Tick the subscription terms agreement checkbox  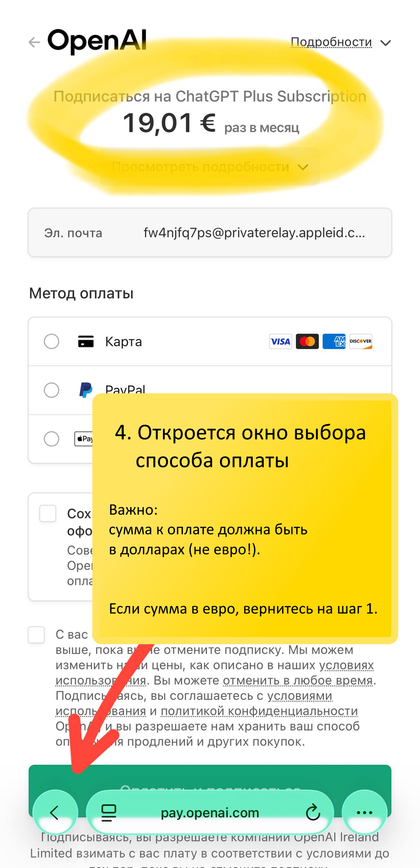36,635
